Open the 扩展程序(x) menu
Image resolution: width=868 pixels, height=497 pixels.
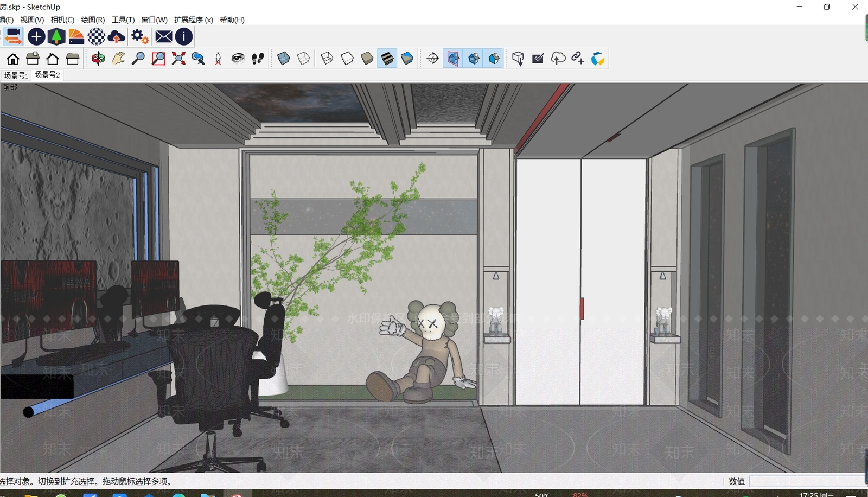coord(194,20)
